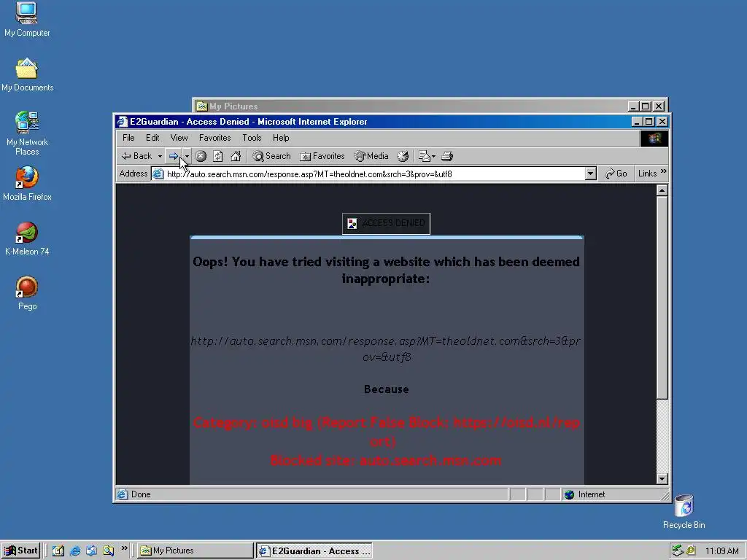Open the Favorites menu
Screen dimensions: 747x560
pos(215,138)
